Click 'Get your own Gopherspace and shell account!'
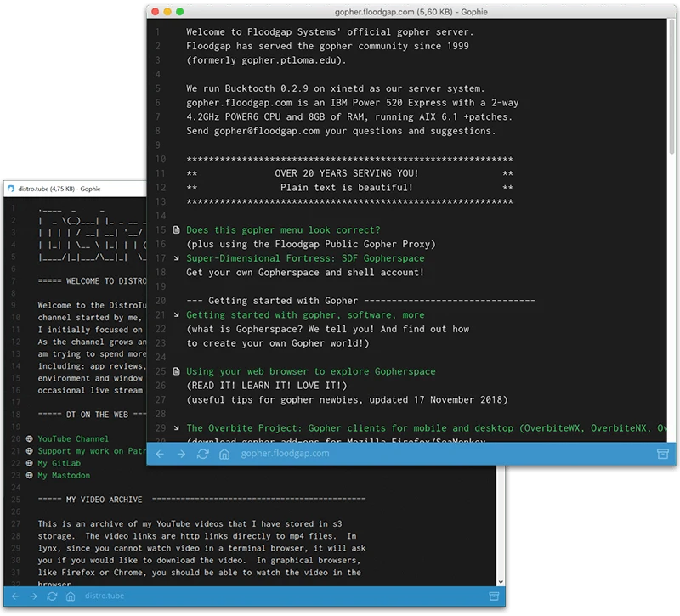680x616 pixels. pos(305,273)
